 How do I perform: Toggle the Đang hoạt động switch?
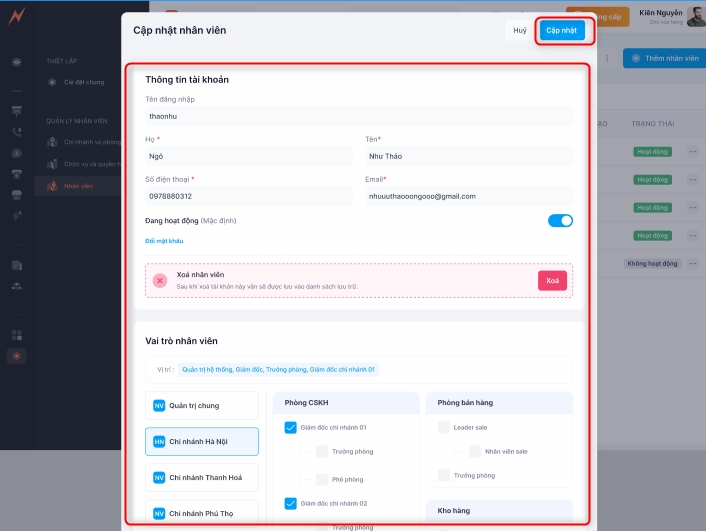click(560, 221)
